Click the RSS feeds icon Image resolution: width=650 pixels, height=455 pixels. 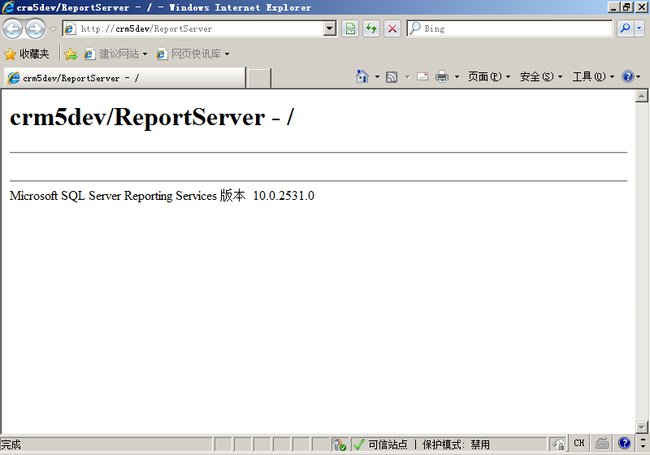392,77
